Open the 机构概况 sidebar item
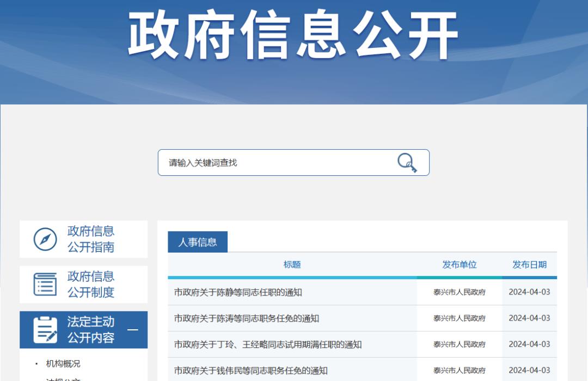The width and height of the screenshot is (588, 381). pyautogui.click(x=63, y=364)
